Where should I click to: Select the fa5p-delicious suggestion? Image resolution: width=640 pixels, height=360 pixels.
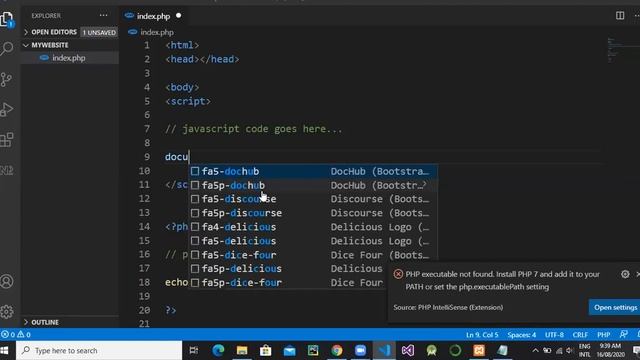point(288,269)
